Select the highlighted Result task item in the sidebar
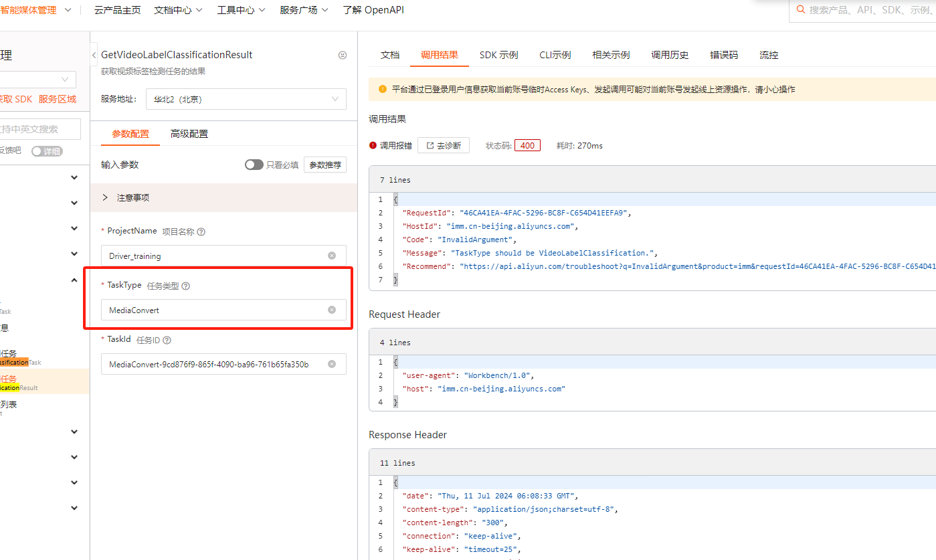936x560 pixels. (44, 381)
